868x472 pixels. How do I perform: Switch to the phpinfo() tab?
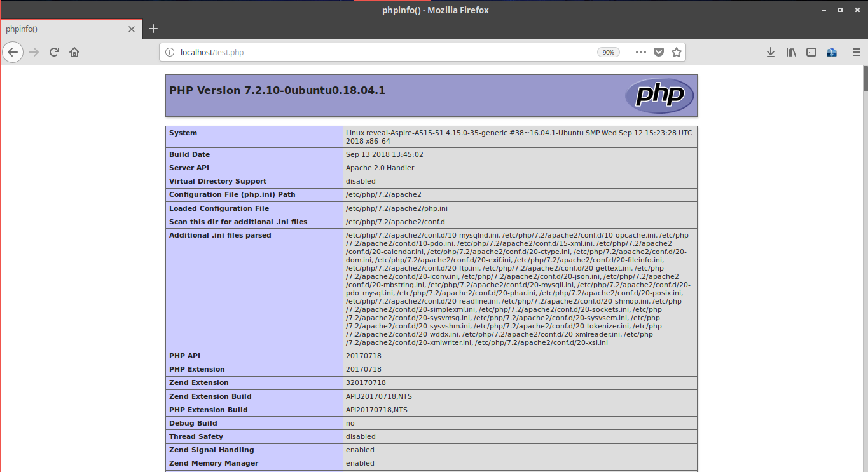[x=64, y=29]
